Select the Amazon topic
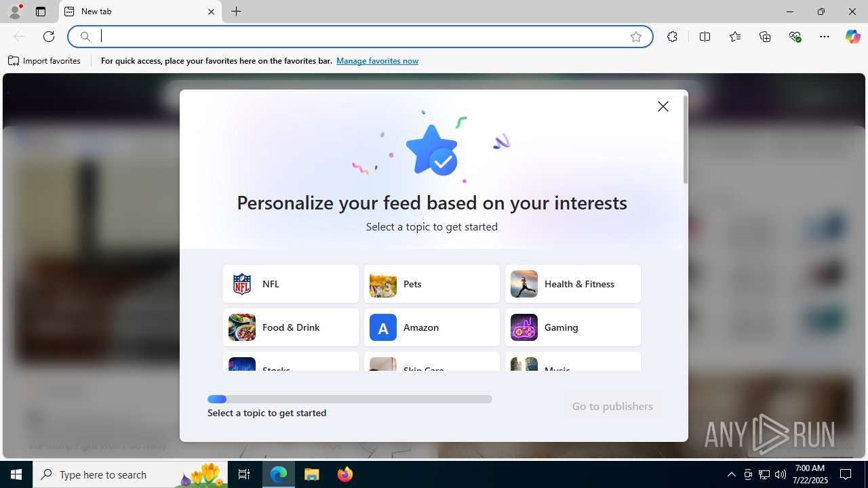Screen dimensions: 868x488 [x=432, y=327]
